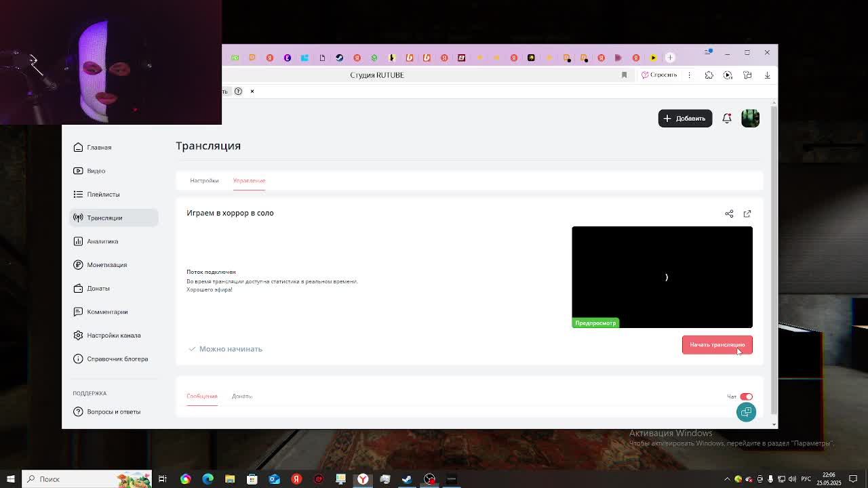The height and width of the screenshot is (488, 868).
Task: Click the Спросить assistant button
Action: coord(659,75)
